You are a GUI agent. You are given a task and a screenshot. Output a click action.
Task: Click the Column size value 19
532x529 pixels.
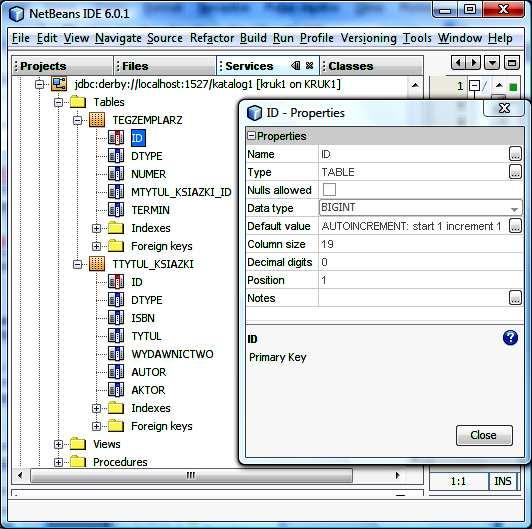[x=327, y=244]
